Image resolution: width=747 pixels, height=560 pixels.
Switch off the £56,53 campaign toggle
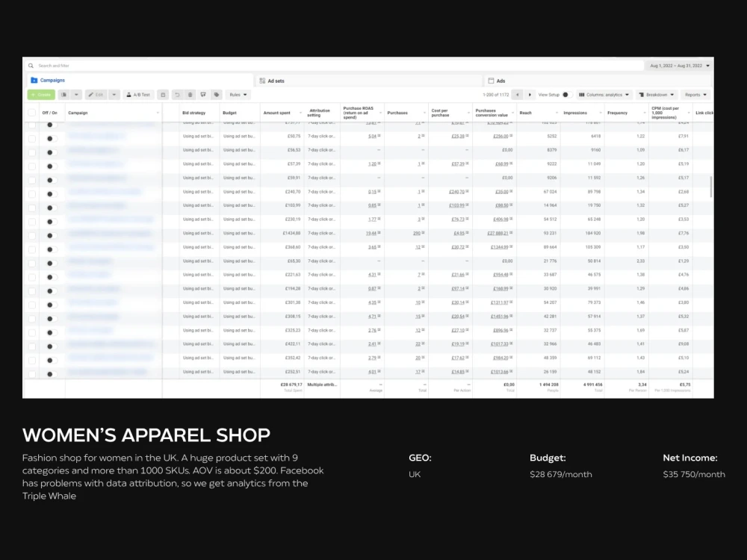point(52,152)
